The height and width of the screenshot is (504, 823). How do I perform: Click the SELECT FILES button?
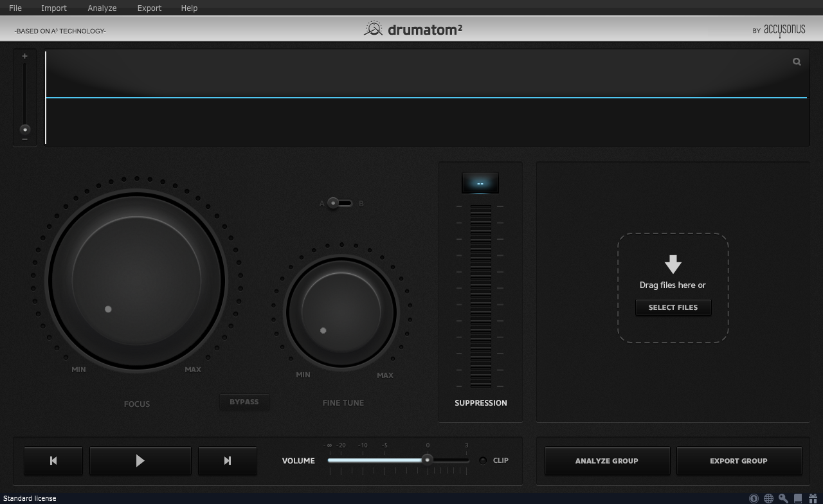(x=673, y=307)
